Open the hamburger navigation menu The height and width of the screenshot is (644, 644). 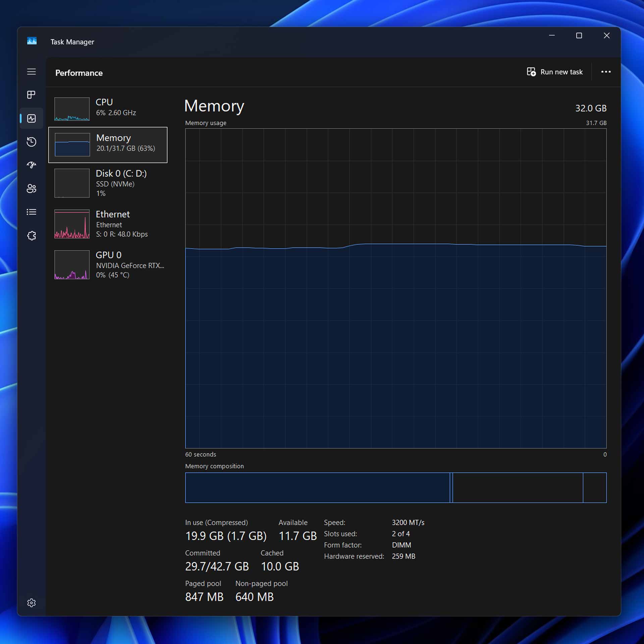point(32,72)
